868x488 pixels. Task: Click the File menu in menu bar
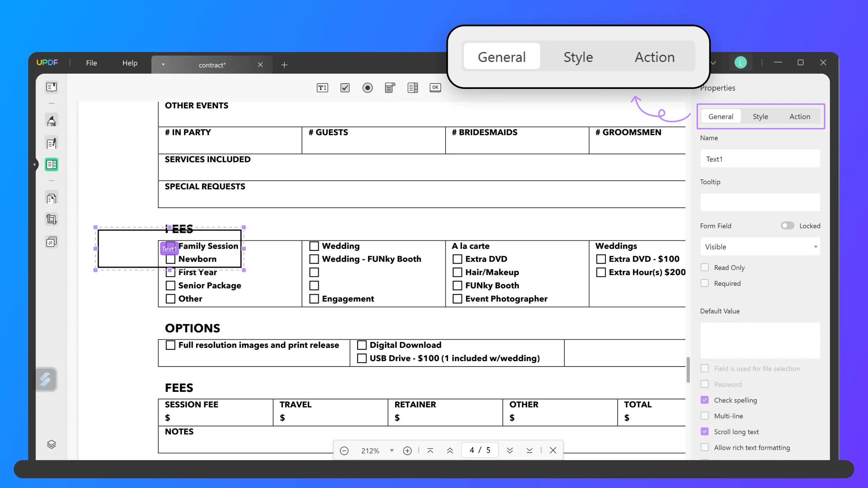(x=91, y=63)
